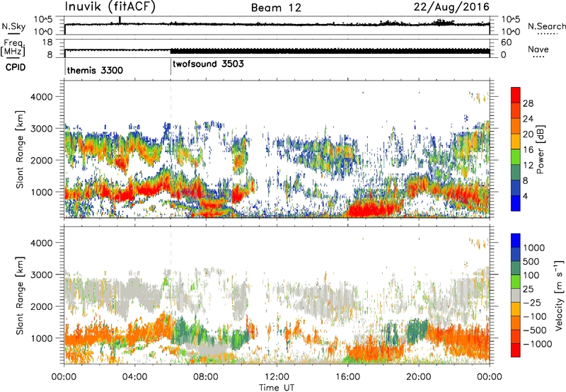Click the 'N.Sky' legend label

(x=13, y=26)
